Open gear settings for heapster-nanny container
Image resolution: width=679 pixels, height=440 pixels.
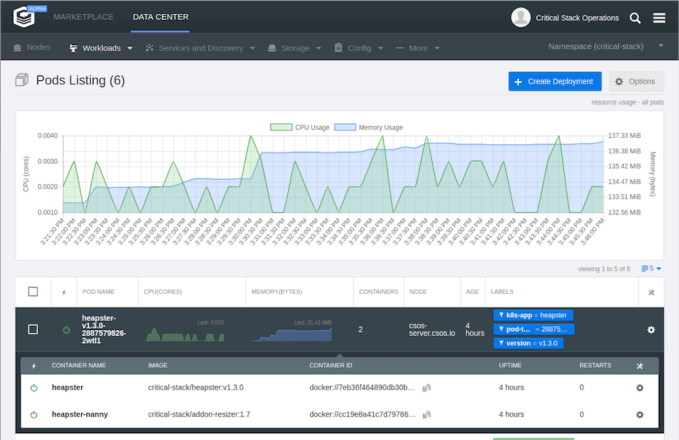pos(640,412)
